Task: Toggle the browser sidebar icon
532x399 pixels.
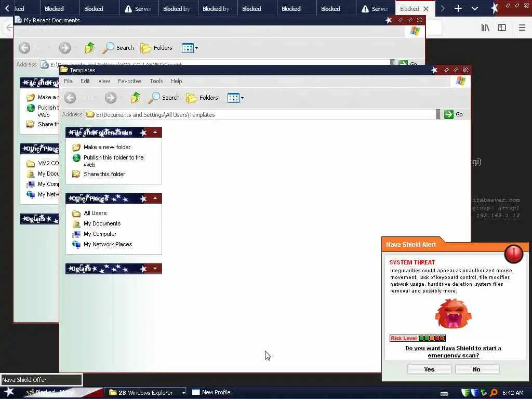Action: click(x=502, y=28)
